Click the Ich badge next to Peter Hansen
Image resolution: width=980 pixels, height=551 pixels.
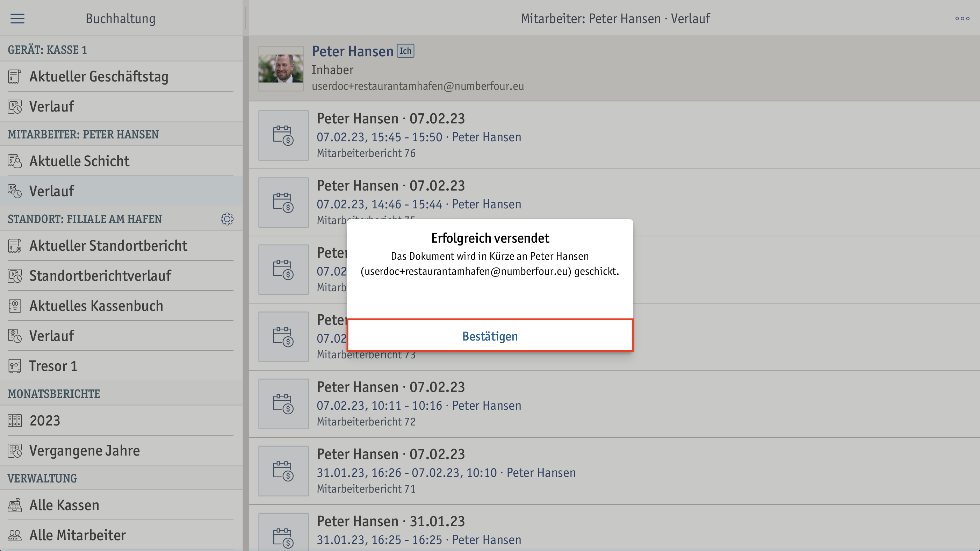(405, 51)
